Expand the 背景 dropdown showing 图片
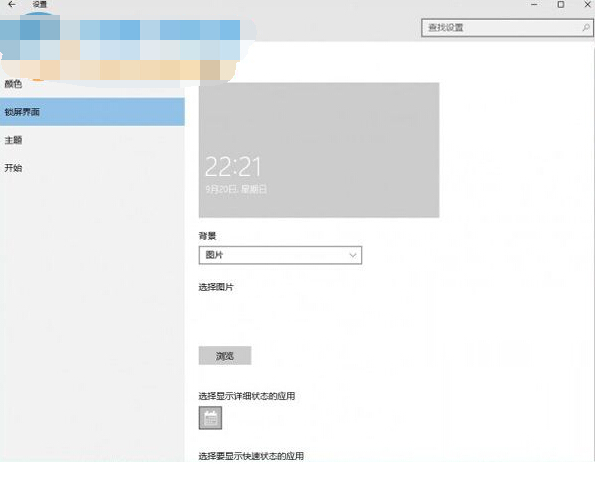Screen dimensions: 595x480 click(x=280, y=255)
